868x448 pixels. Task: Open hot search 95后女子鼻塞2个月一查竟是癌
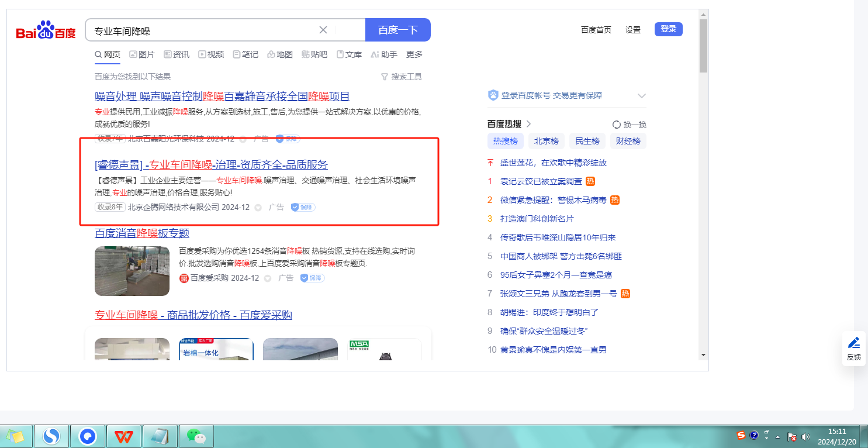tap(556, 275)
